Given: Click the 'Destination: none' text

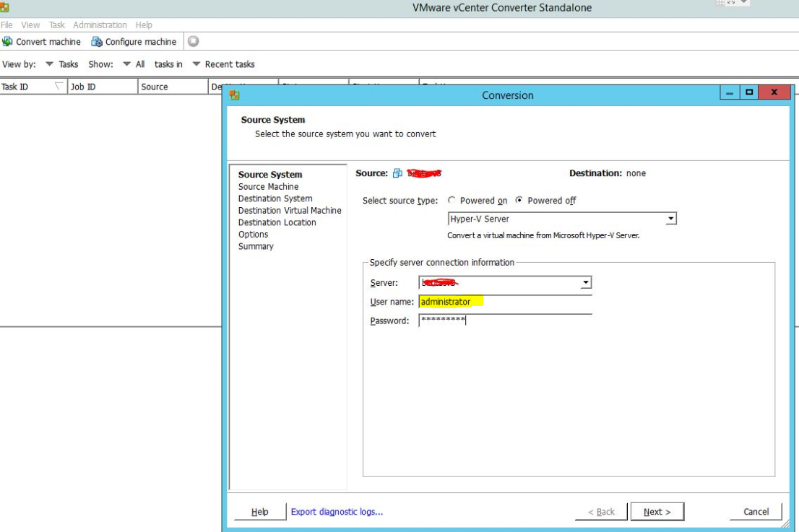Looking at the screenshot, I should pos(608,173).
